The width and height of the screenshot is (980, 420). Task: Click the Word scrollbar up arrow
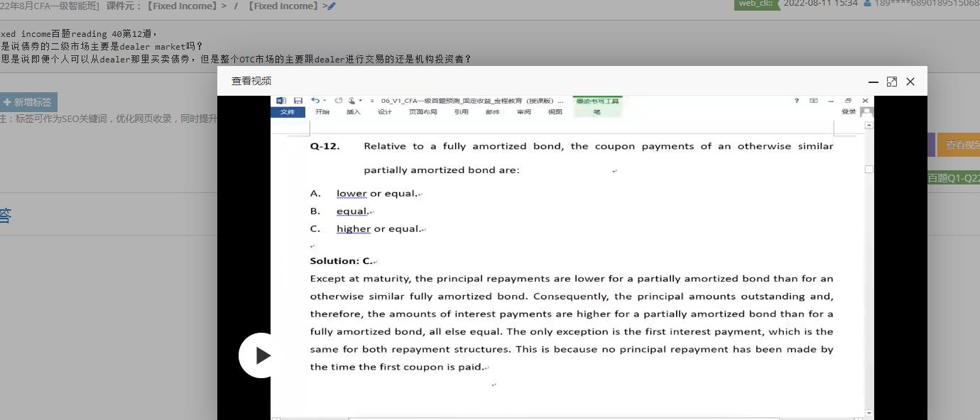(869, 125)
